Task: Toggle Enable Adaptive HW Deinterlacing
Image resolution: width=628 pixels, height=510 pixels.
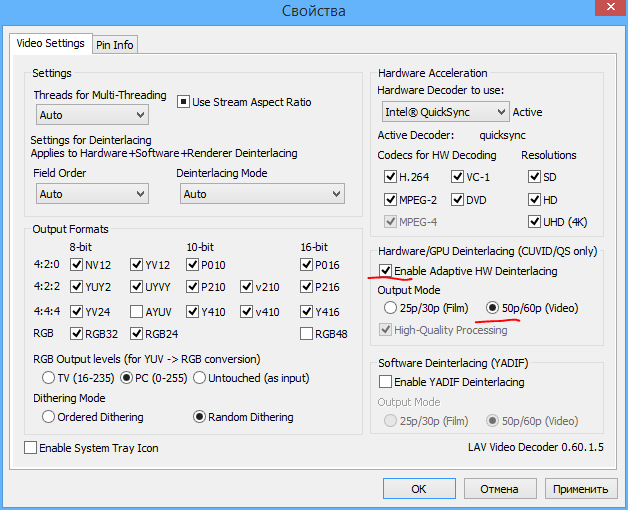Action: (385, 271)
